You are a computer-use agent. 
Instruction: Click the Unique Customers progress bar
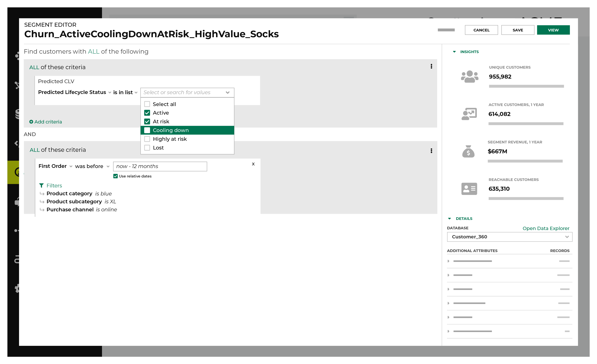(526, 86)
